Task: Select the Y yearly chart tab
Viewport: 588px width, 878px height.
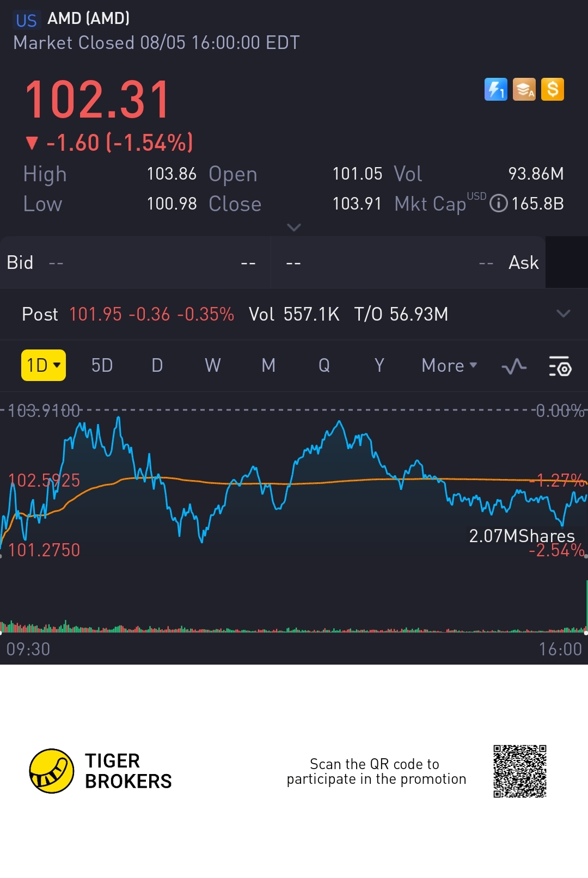Action: [x=379, y=365]
